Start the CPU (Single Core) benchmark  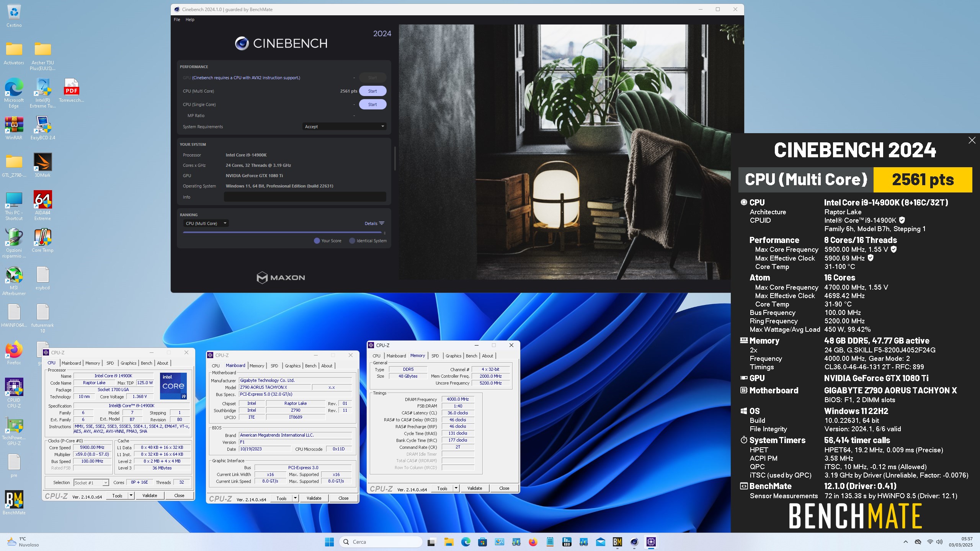point(372,104)
